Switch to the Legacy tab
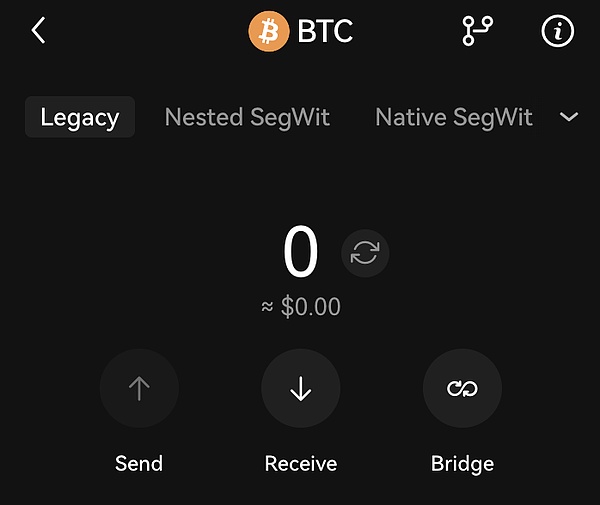Viewport: 600px width, 505px height. 80,117
